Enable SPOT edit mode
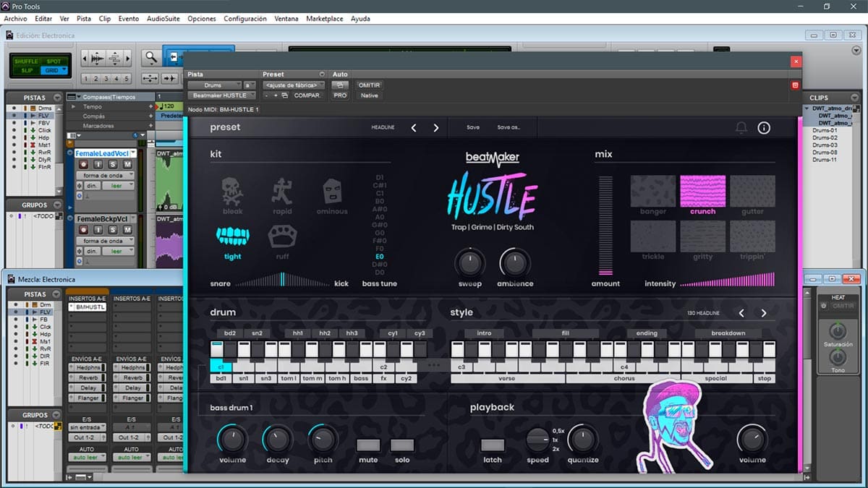The height and width of the screenshot is (488, 868). click(53, 61)
